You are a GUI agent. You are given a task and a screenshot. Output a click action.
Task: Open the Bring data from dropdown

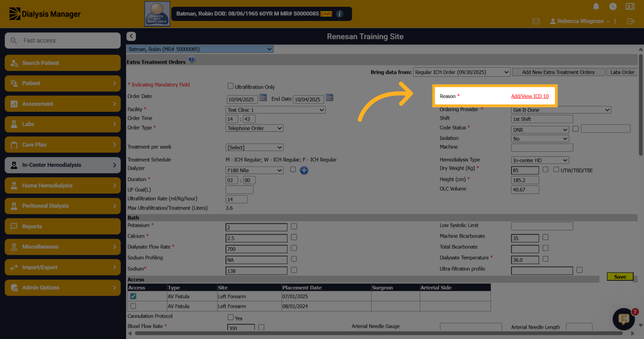[462, 72]
